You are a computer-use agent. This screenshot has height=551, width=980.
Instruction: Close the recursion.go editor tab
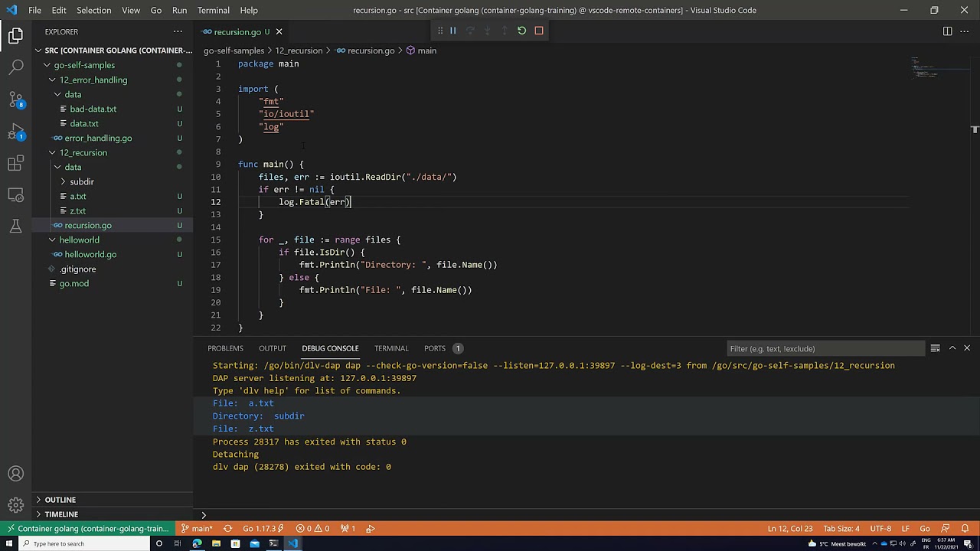point(279,31)
